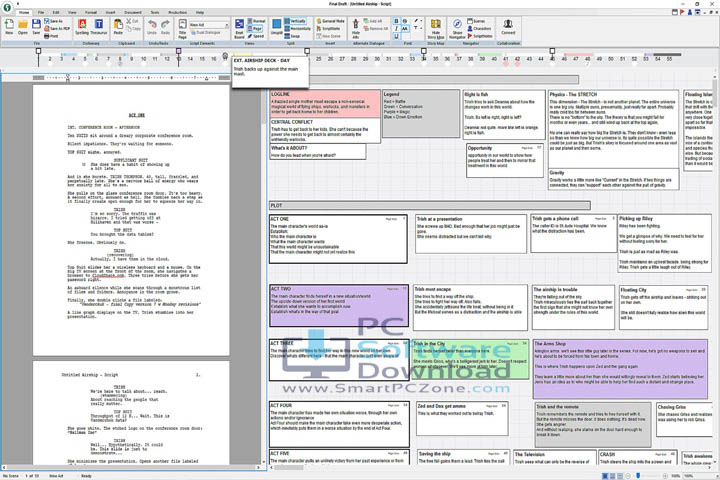Create a new document with New icon
720x480 pixels.
[9, 26]
